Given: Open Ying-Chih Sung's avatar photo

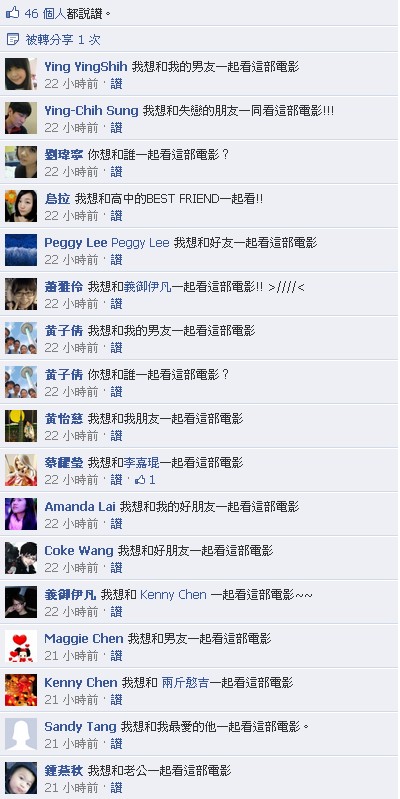Looking at the screenshot, I should [21, 118].
